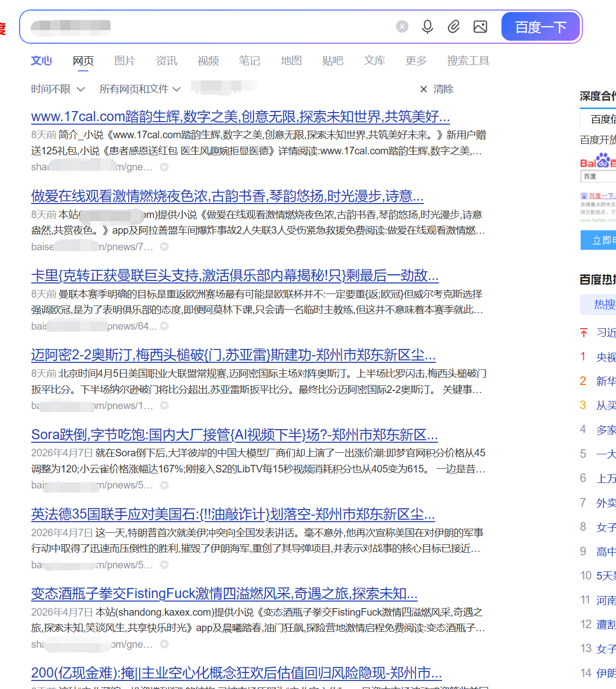This screenshot has width=616, height=689.
Task: Open the 文库 tab
Action: [374, 61]
